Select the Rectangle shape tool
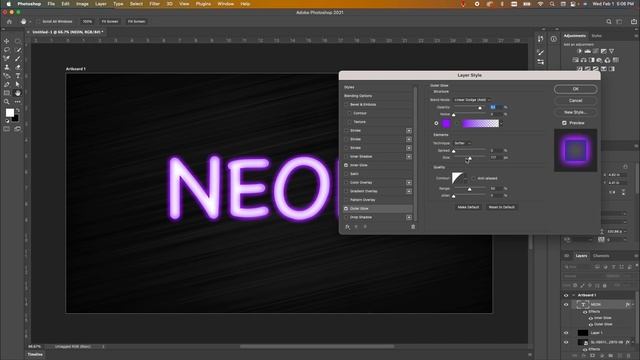 click(7, 93)
